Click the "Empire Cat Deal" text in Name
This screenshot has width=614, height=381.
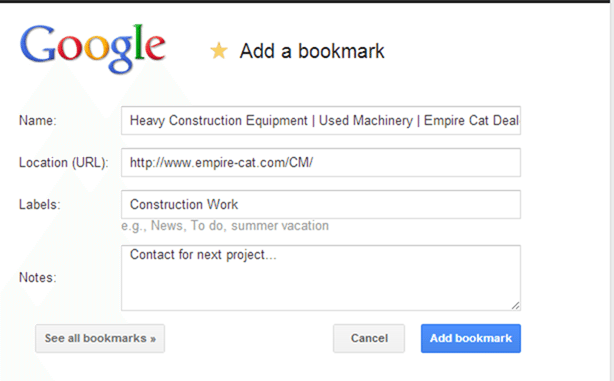pos(471,120)
